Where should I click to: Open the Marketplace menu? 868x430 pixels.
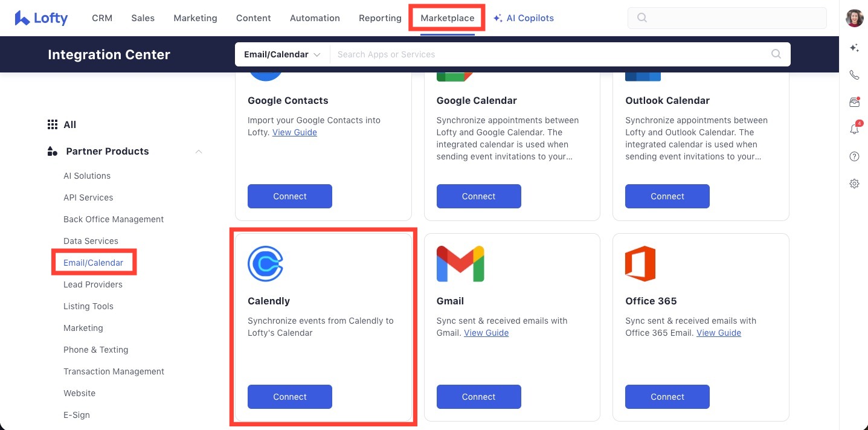click(x=448, y=18)
